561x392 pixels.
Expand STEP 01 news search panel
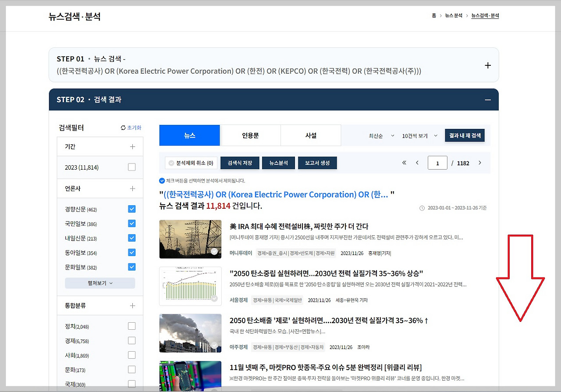coord(487,65)
